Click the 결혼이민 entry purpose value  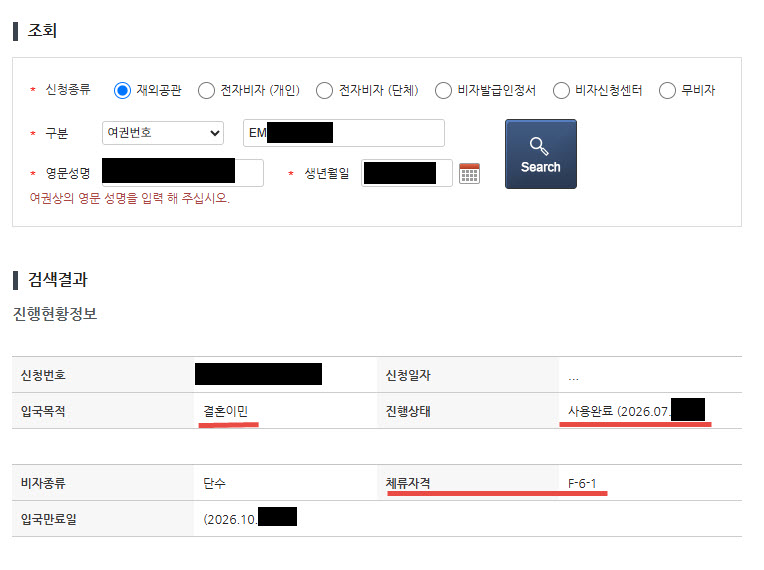[226, 411]
